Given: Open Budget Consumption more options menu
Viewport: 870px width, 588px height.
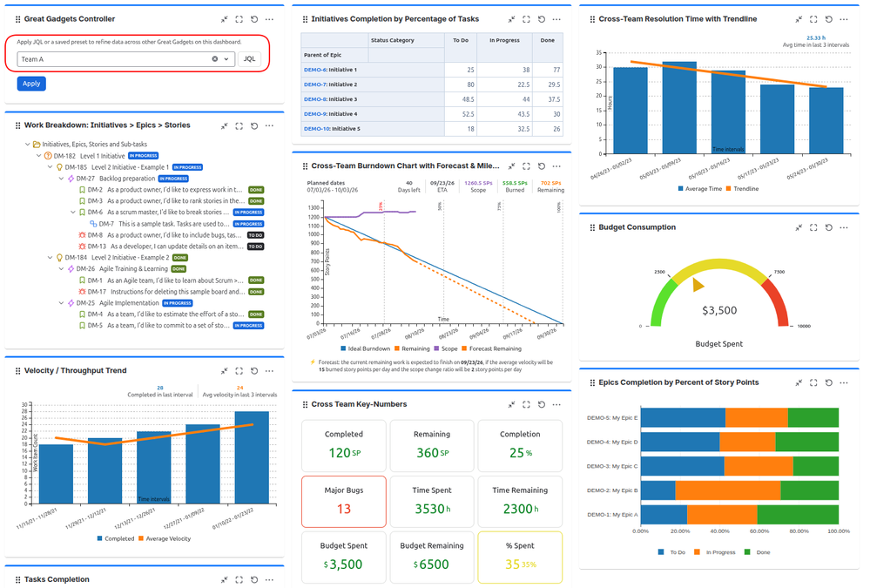Looking at the screenshot, I should 844,227.
